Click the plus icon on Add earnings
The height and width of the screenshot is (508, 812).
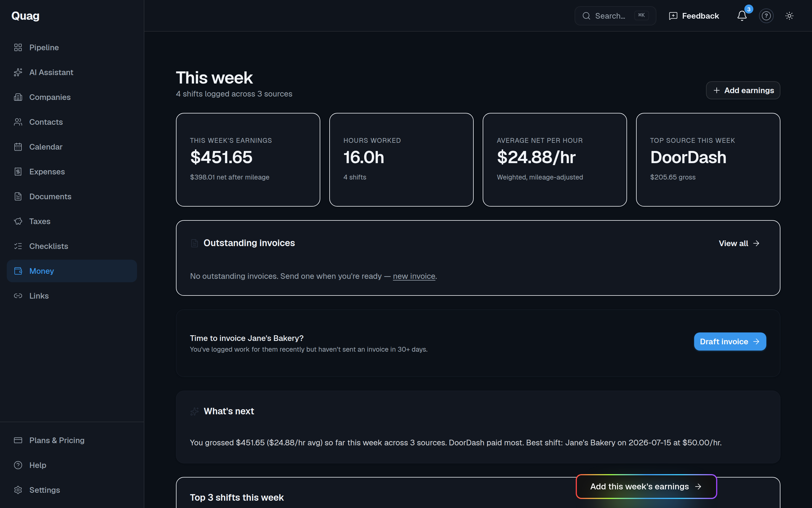(717, 90)
